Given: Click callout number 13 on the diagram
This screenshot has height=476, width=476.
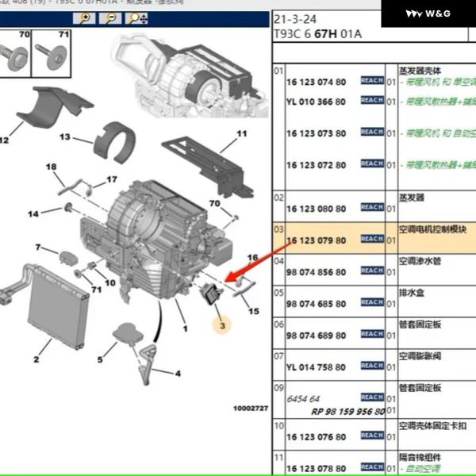Looking at the screenshot, I should pos(64,136).
